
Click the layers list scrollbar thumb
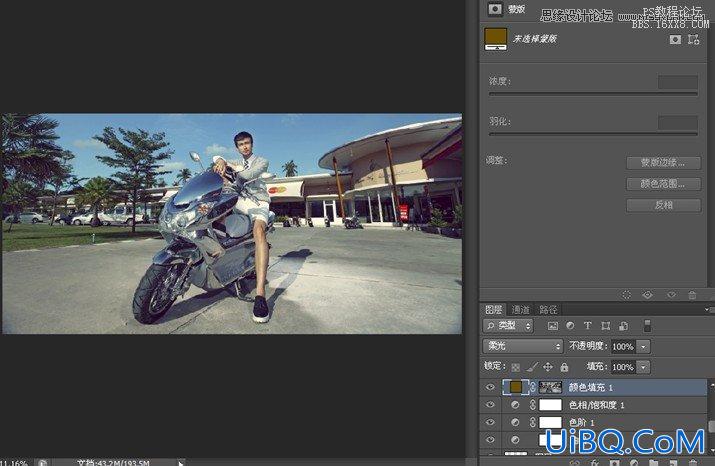pos(711,426)
